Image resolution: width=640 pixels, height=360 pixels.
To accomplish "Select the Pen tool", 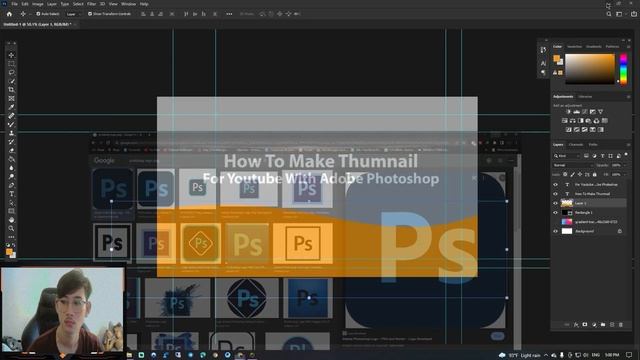I will click(11, 185).
